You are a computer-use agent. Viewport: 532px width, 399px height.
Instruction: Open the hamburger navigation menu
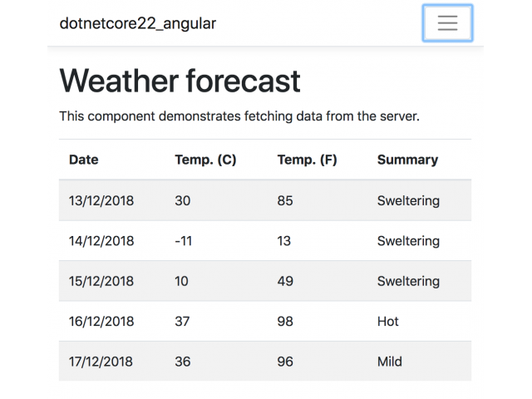coord(447,23)
